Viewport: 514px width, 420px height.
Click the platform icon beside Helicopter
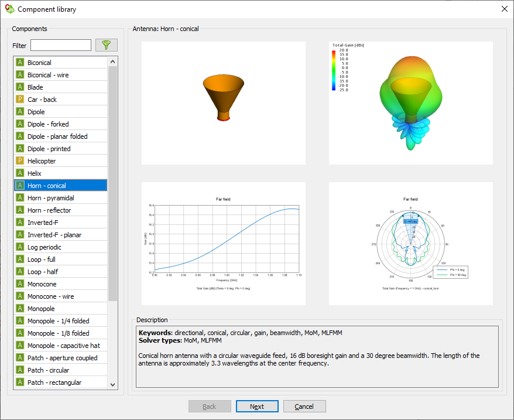pos(20,161)
